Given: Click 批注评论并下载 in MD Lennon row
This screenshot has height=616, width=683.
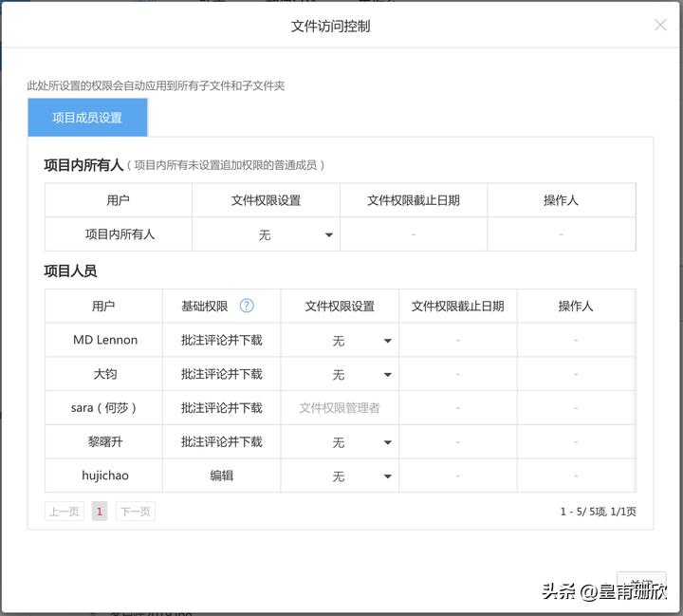Looking at the screenshot, I should 221,340.
